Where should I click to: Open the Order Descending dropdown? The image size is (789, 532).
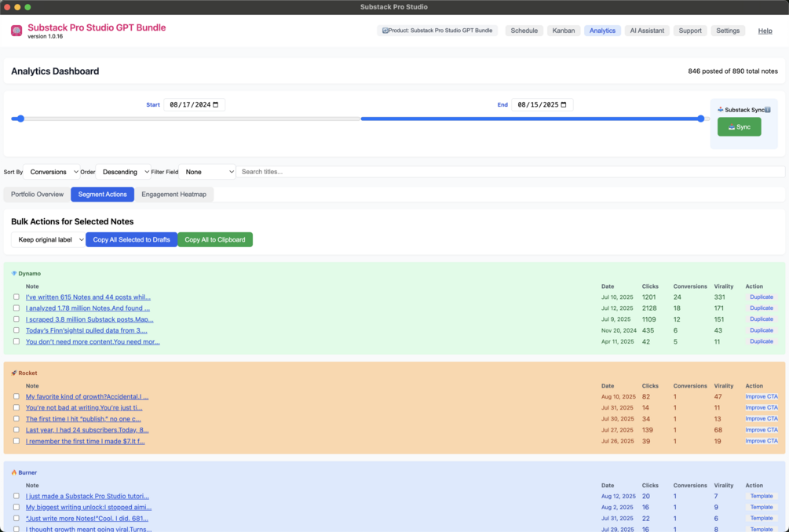point(123,172)
